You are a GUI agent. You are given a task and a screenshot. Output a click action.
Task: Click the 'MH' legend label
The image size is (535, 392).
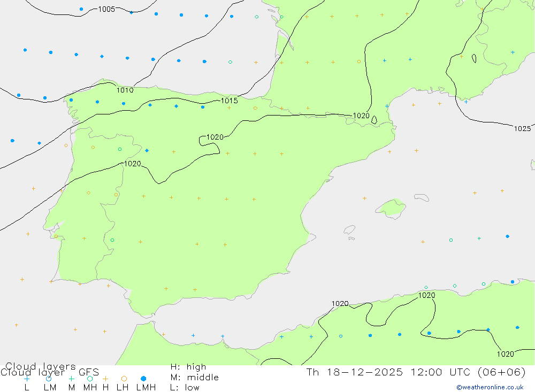click(x=90, y=388)
